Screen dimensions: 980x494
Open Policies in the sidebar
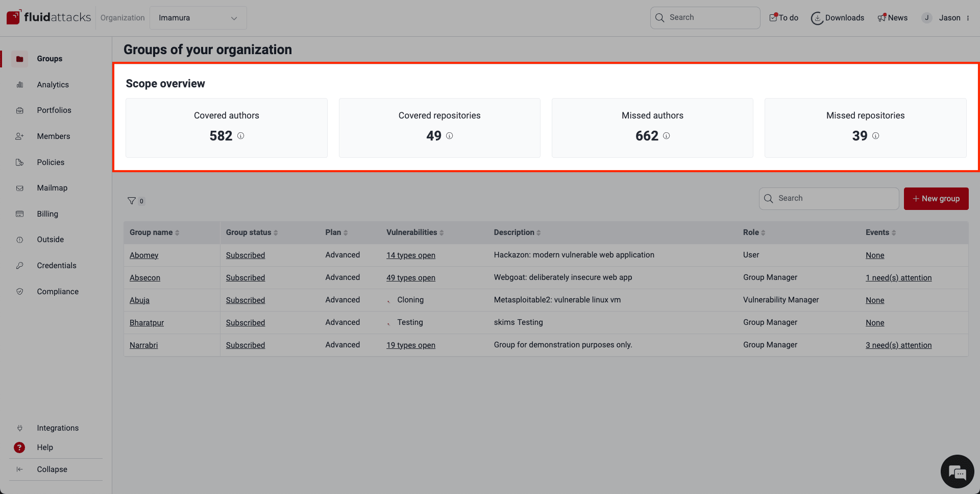[51, 162]
